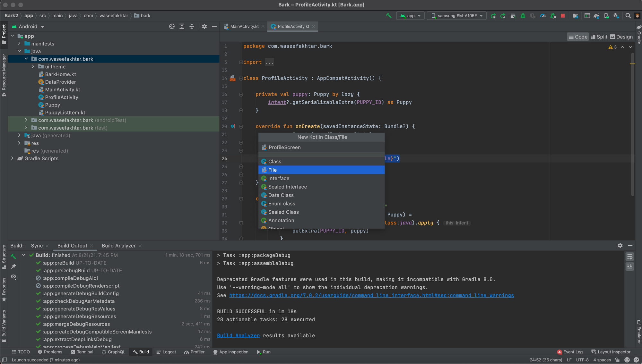This screenshot has width=642, height=364.
Task: Click the editor vertical scrollbar
Action: click(x=632, y=128)
